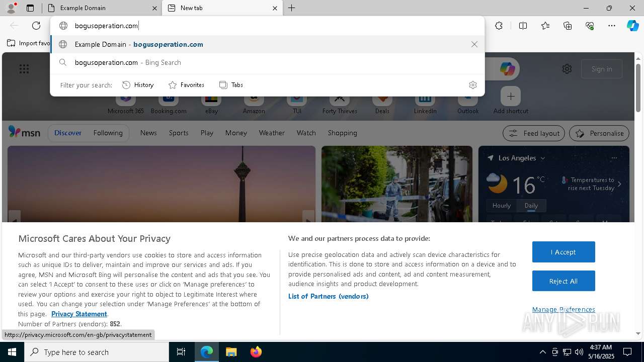Click the Sign in button

[602, 69]
